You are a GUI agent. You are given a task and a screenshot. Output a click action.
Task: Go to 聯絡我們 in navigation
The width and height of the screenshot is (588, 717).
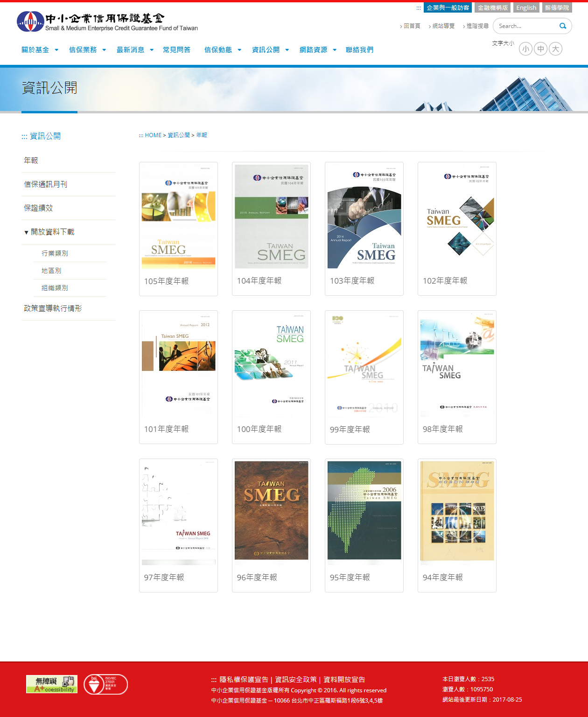click(359, 50)
